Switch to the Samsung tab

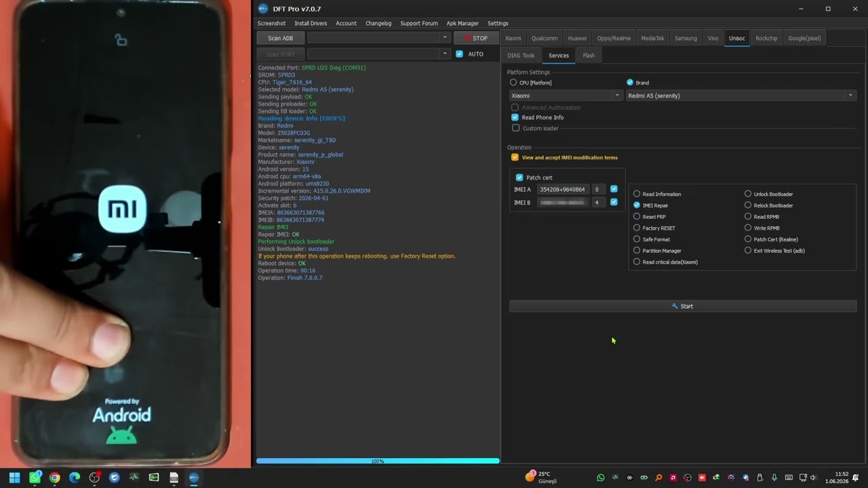(x=686, y=38)
